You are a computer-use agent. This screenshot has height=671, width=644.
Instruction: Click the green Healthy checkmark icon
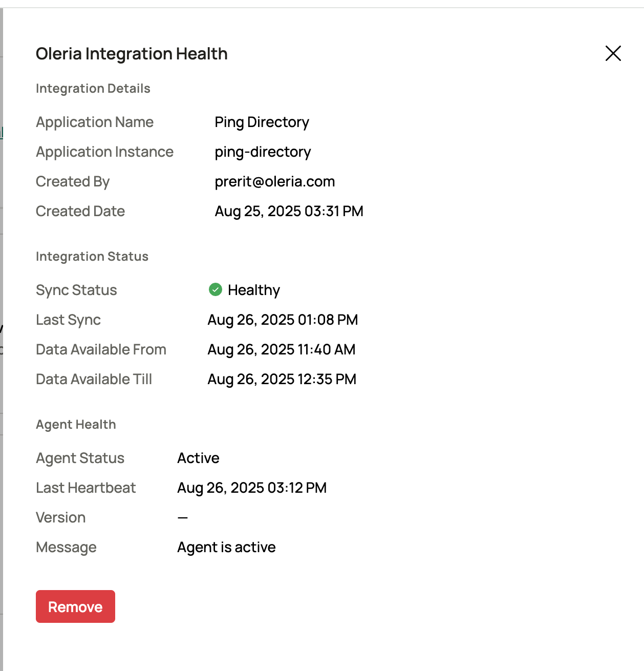click(x=216, y=290)
